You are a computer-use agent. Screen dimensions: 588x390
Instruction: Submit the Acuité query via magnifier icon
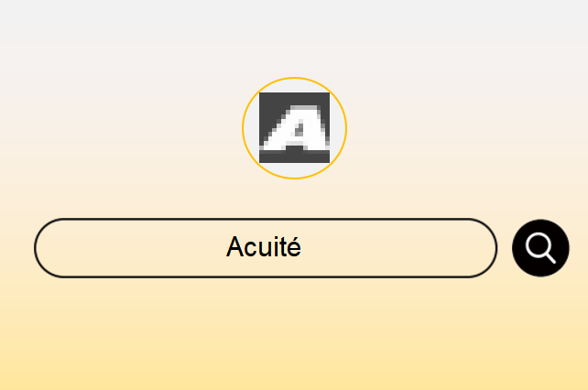pos(540,248)
